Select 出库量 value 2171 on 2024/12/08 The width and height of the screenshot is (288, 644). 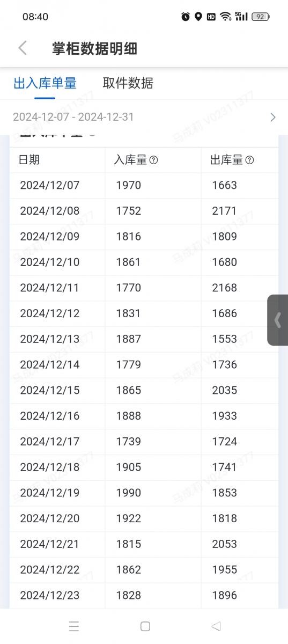(224, 211)
